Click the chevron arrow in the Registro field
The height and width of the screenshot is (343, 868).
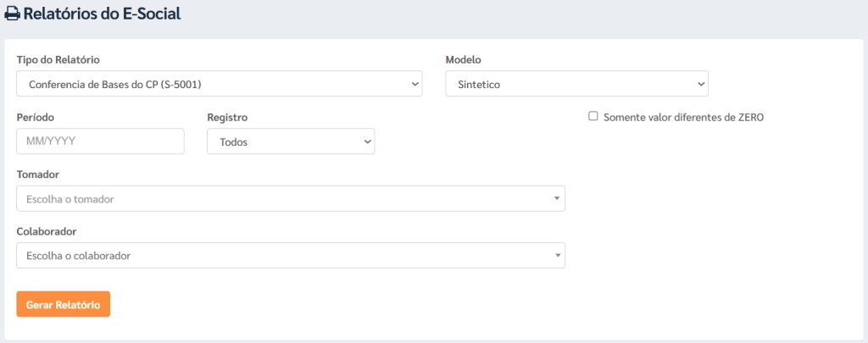(x=367, y=141)
